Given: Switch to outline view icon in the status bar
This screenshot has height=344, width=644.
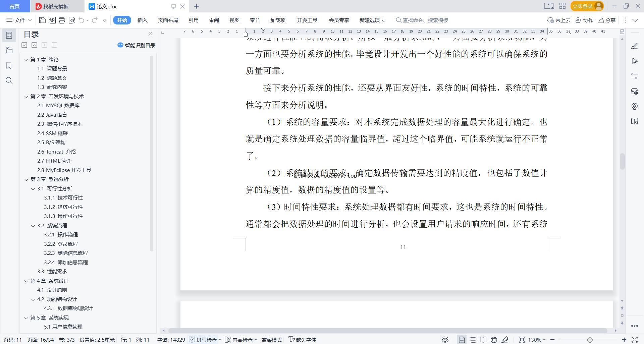Looking at the screenshot, I should [473, 340].
